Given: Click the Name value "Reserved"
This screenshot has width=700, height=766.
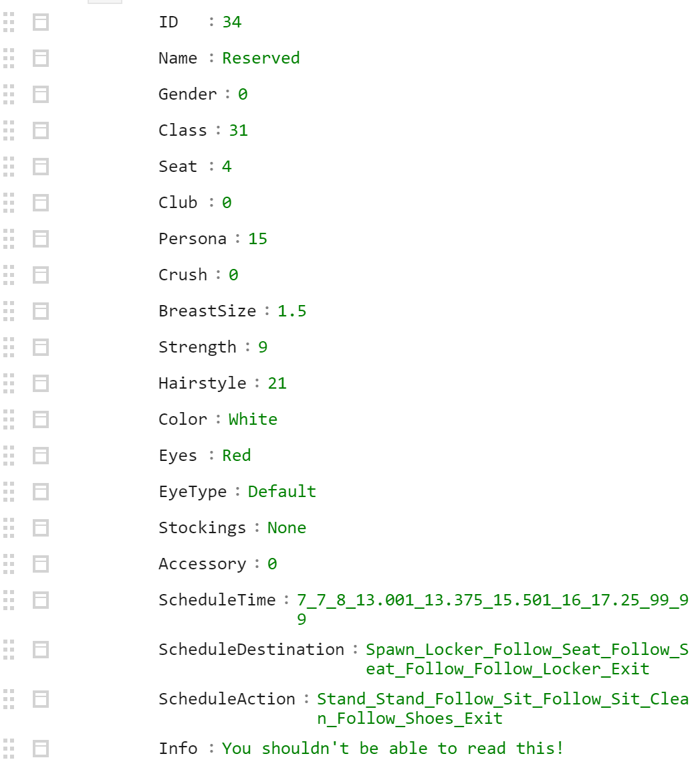Looking at the screenshot, I should [x=261, y=58].
